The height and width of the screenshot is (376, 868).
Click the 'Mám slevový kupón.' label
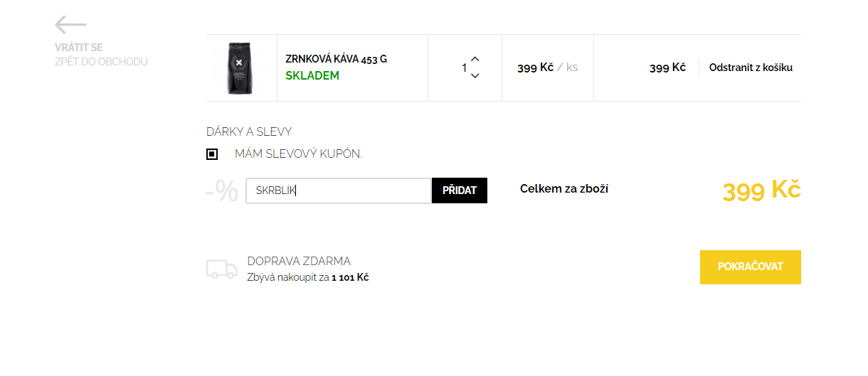pos(298,154)
